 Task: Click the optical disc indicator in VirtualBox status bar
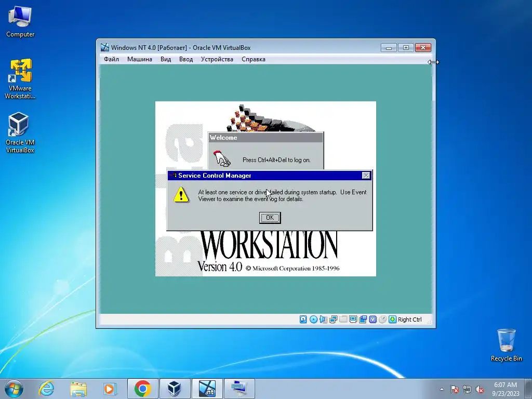click(313, 320)
